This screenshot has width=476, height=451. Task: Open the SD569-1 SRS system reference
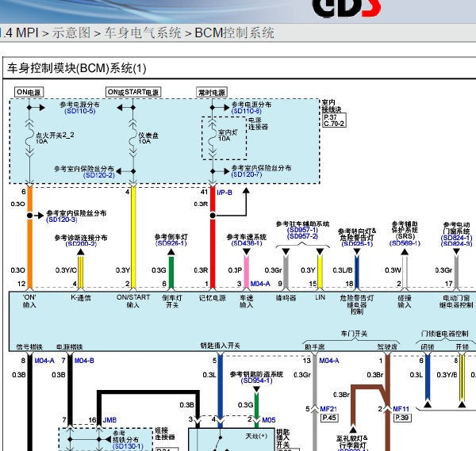[x=405, y=243]
